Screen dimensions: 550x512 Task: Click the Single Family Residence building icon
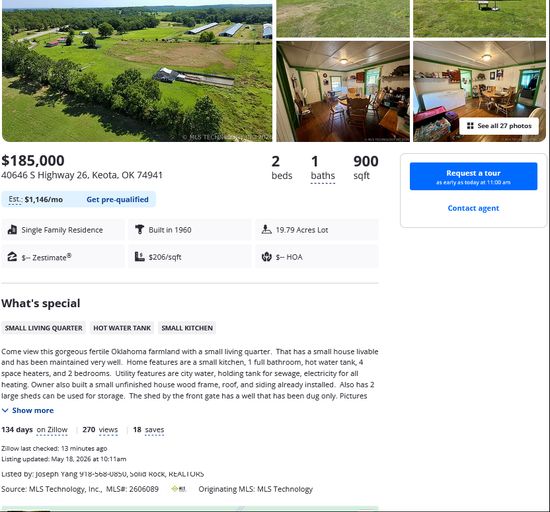[12, 230]
